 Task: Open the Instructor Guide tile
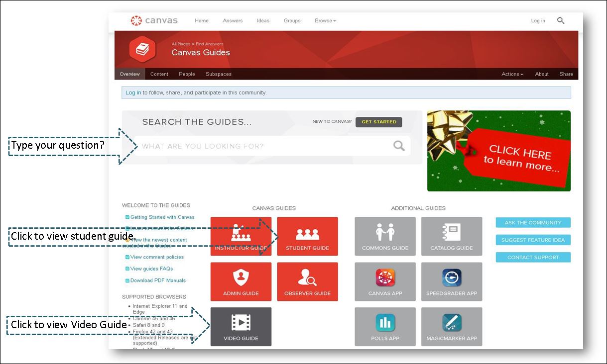tap(241, 236)
